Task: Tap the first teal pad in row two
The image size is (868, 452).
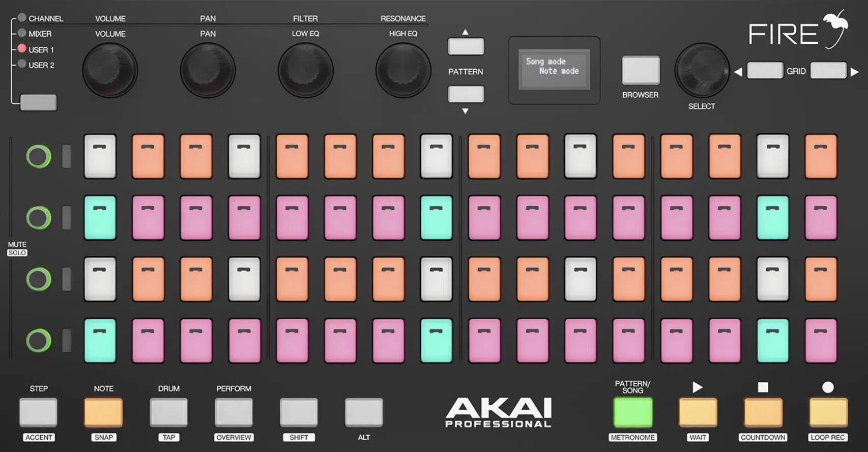Action: pyautogui.click(x=100, y=218)
